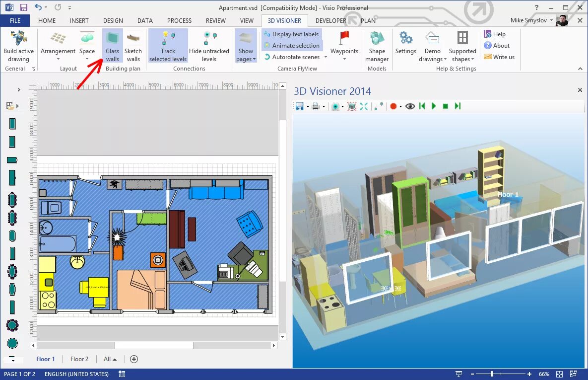Open the Waypoints flag menu
Viewport: 588px width, 380px height.
point(344,46)
